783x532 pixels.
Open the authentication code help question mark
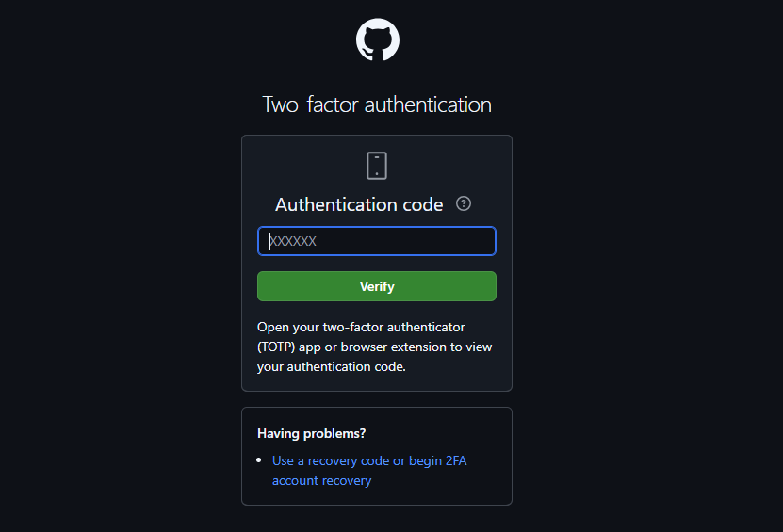464,203
